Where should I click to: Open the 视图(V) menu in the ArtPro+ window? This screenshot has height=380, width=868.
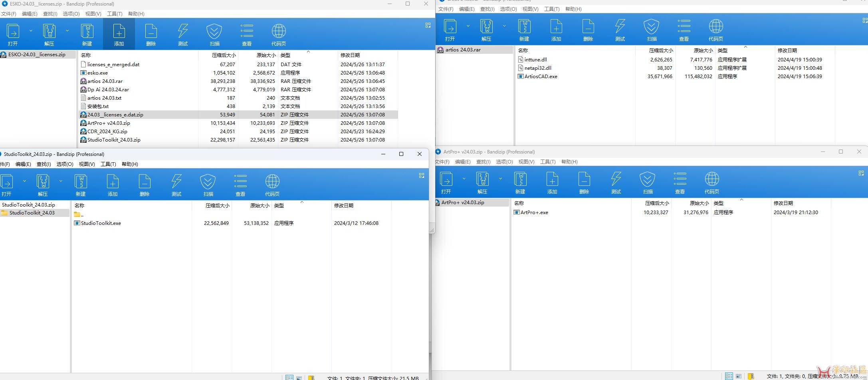[526, 162]
